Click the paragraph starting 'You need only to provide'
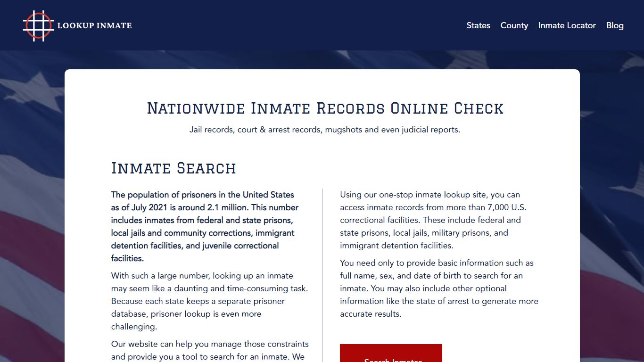Image resolution: width=644 pixels, height=362 pixels. click(x=439, y=288)
